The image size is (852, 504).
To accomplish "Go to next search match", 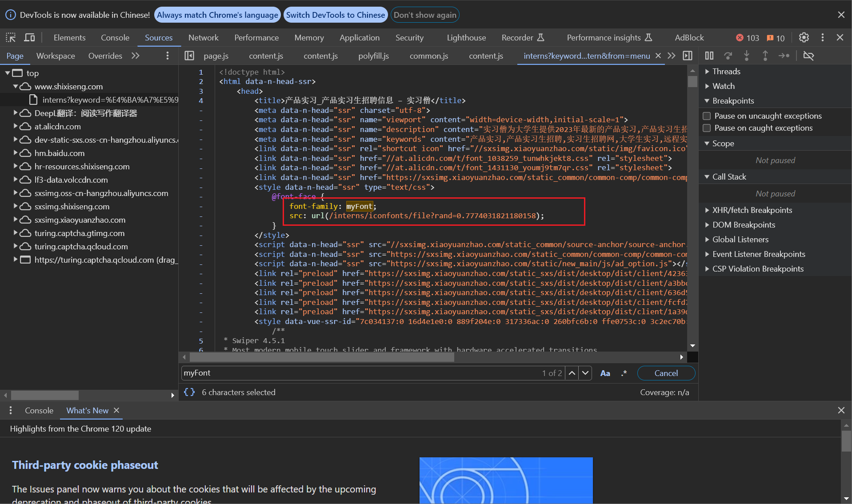I will [x=585, y=373].
